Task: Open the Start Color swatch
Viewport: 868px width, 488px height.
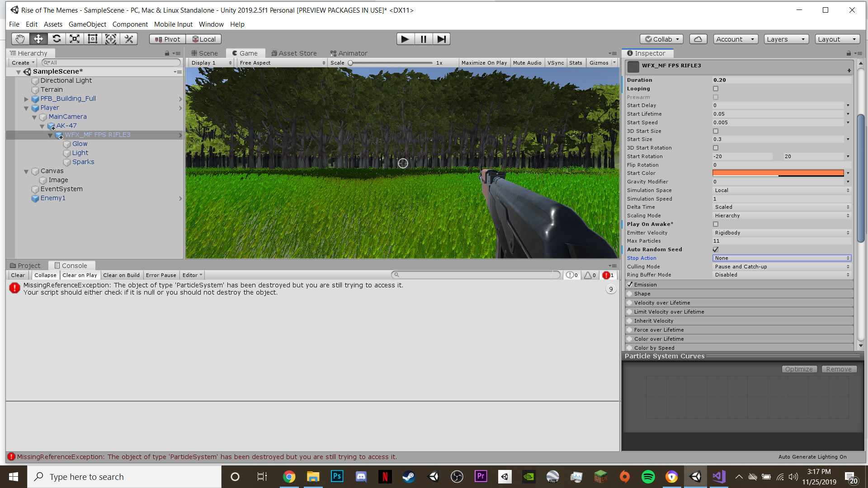Action: 778,173
